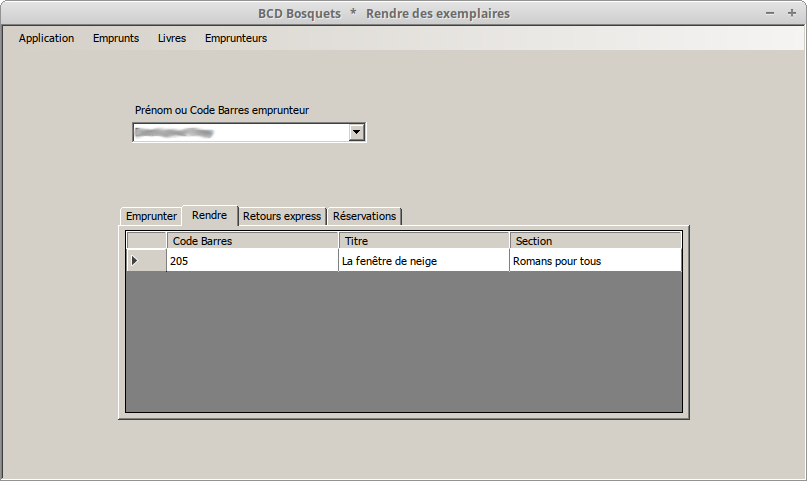Maximize the window with the plus icon
Viewport: 807px width, 481px height.
point(790,13)
